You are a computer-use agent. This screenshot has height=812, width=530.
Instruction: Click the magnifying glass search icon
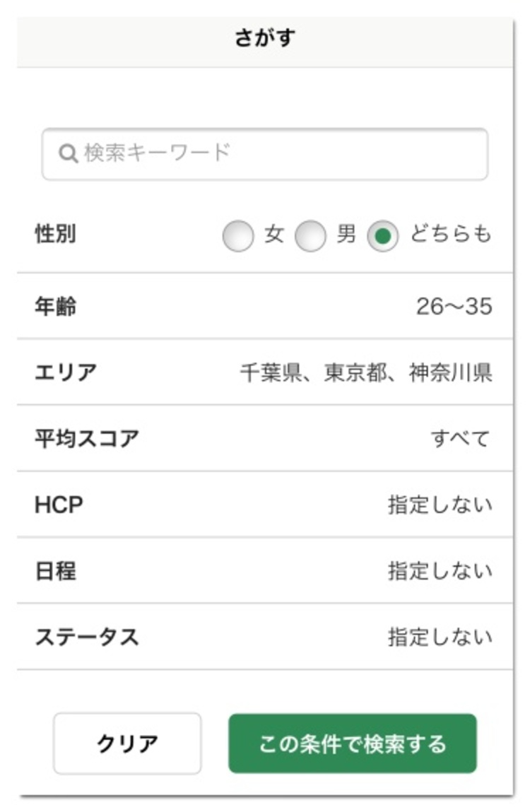pos(68,154)
